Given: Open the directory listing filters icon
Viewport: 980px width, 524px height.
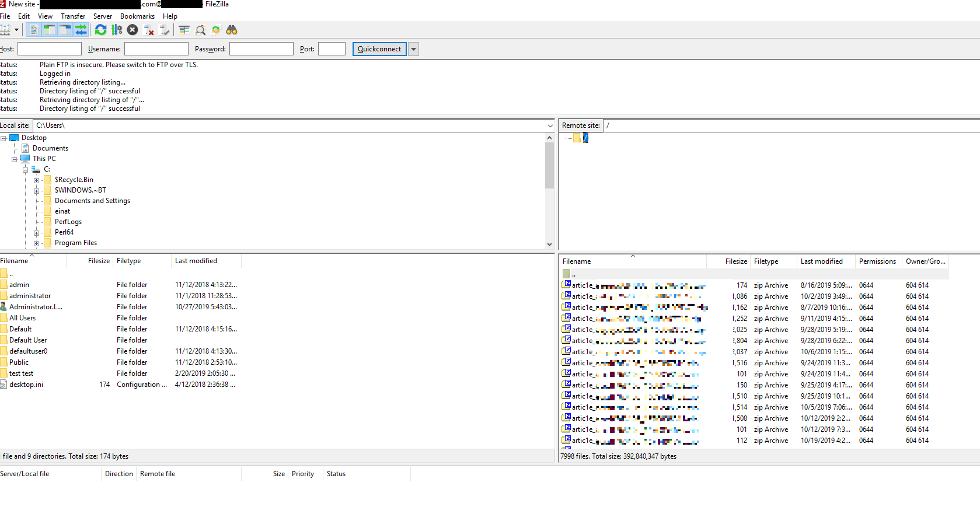Looking at the screenshot, I should click(x=184, y=30).
